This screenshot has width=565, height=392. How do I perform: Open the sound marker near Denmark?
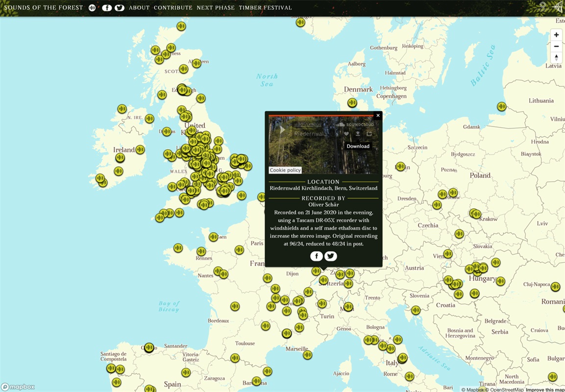click(352, 103)
